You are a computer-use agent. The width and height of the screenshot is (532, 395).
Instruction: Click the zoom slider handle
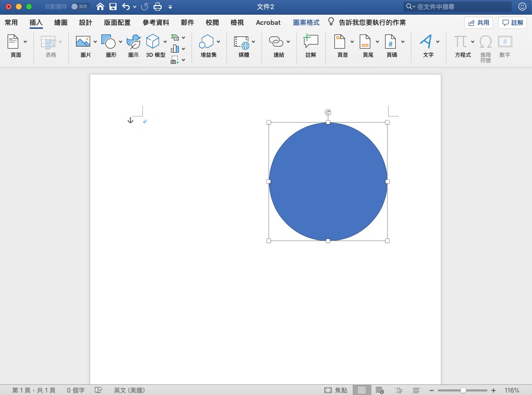point(463,390)
